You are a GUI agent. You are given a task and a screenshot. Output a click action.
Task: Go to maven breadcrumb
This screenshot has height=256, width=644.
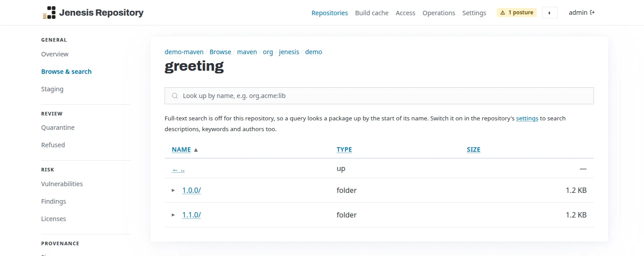point(247,52)
